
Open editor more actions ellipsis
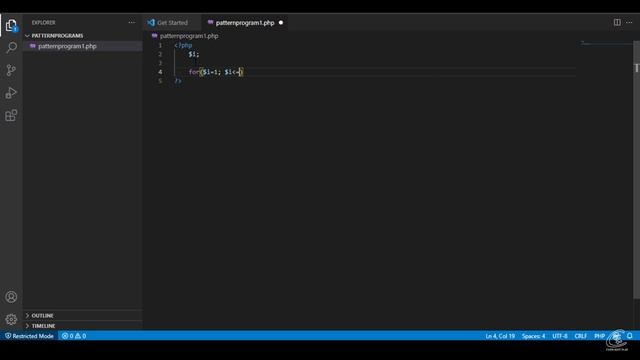629,22
